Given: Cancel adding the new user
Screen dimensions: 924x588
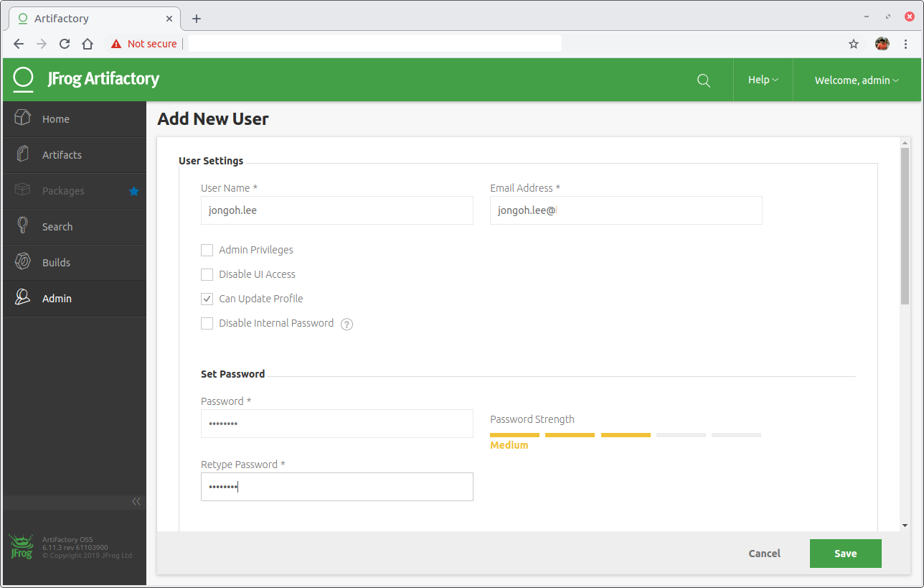Looking at the screenshot, I should coord(765,554).
